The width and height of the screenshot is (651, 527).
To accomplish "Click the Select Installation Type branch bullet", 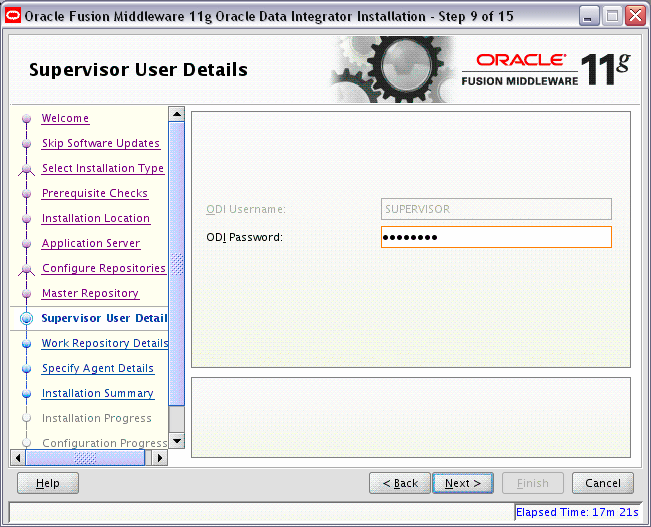I will click(x=27, y=169).
